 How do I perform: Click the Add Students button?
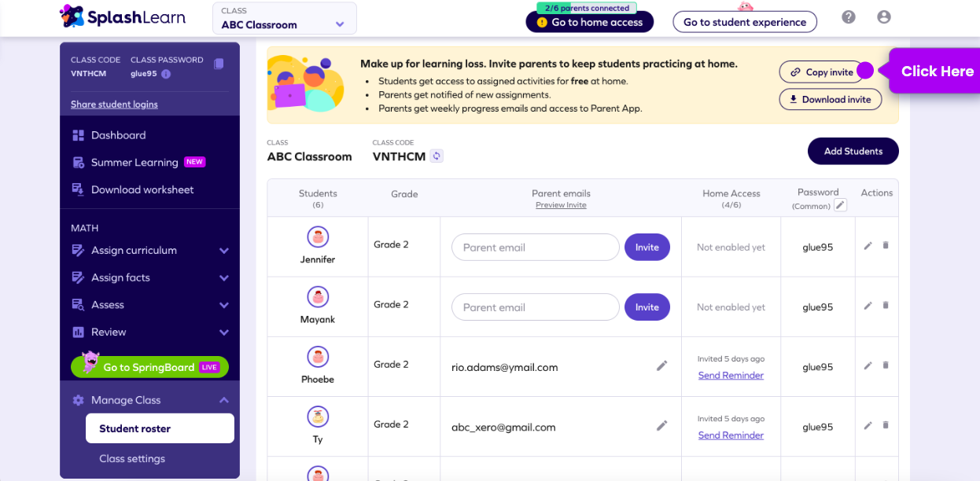(x=853, y=151)
